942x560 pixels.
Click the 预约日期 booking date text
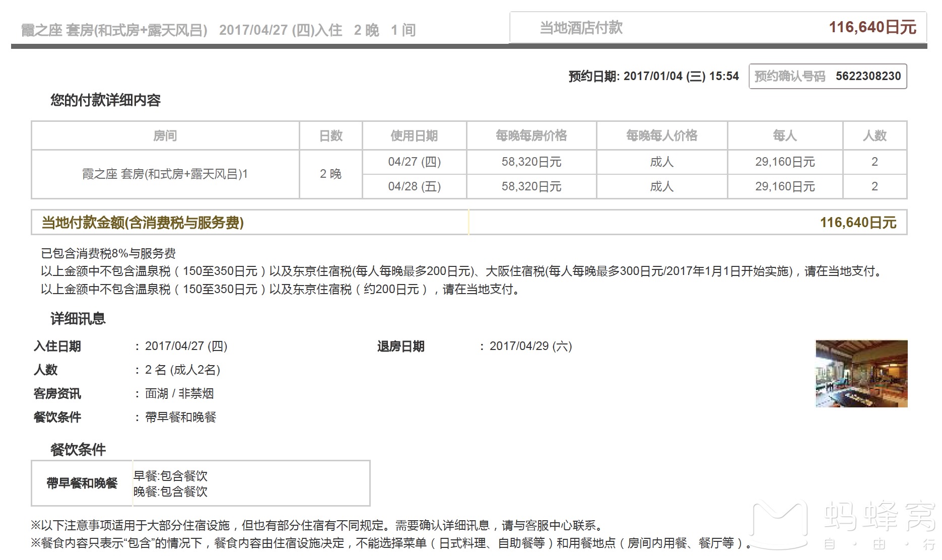tap(653, 76)
